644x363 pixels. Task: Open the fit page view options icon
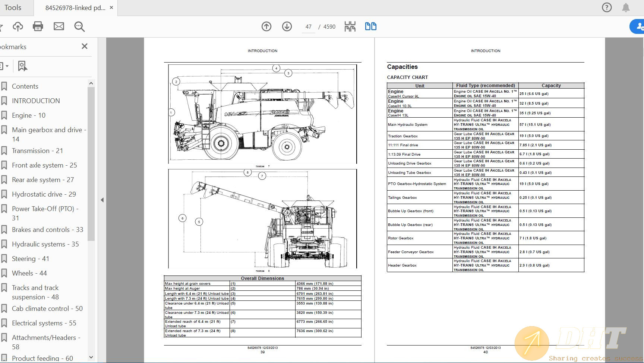coord(350,26)
